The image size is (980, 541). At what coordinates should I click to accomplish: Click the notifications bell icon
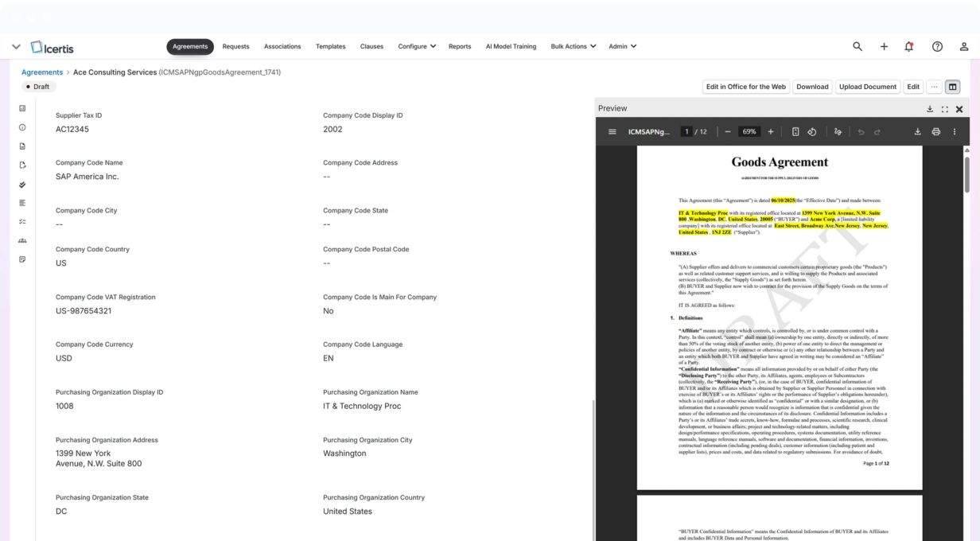[x=909, y=47]
